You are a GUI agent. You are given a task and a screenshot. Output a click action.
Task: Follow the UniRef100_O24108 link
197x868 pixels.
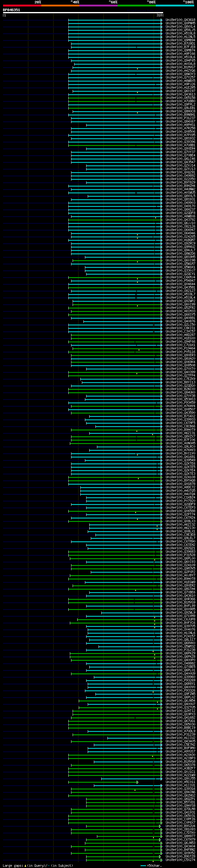180,478
